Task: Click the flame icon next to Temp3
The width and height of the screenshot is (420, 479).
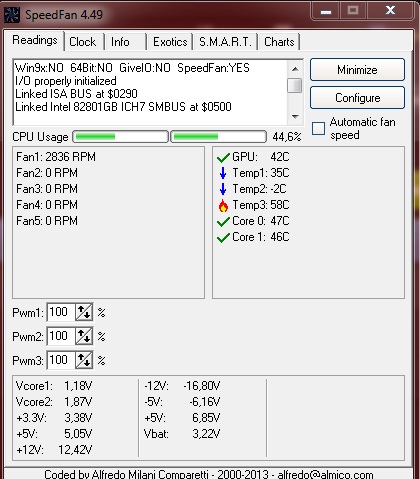Action: click(223, 205)
